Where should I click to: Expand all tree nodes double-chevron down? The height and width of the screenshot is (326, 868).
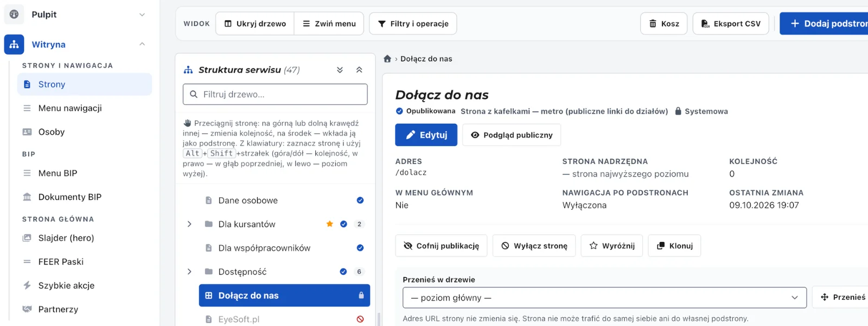(x=340, y=70)
